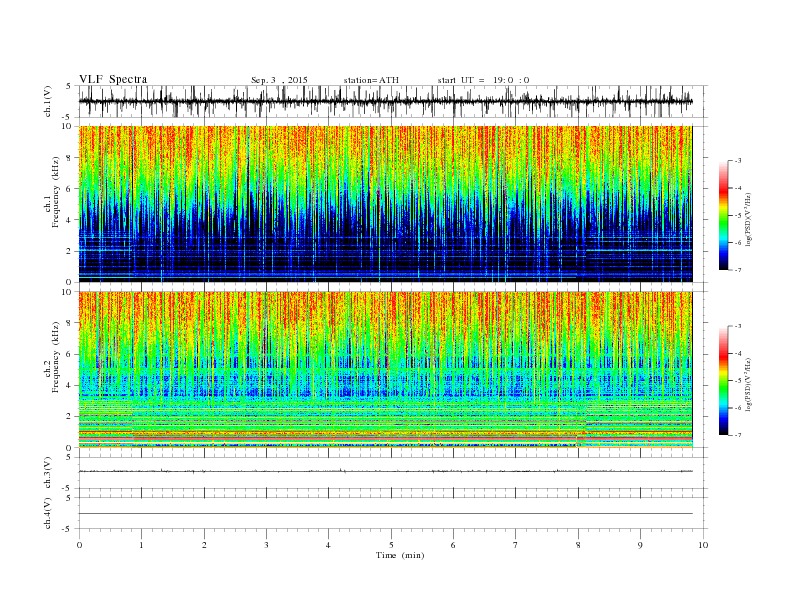
Task: Click the "9" tick label on the time axis
Action: coord(640,545)
